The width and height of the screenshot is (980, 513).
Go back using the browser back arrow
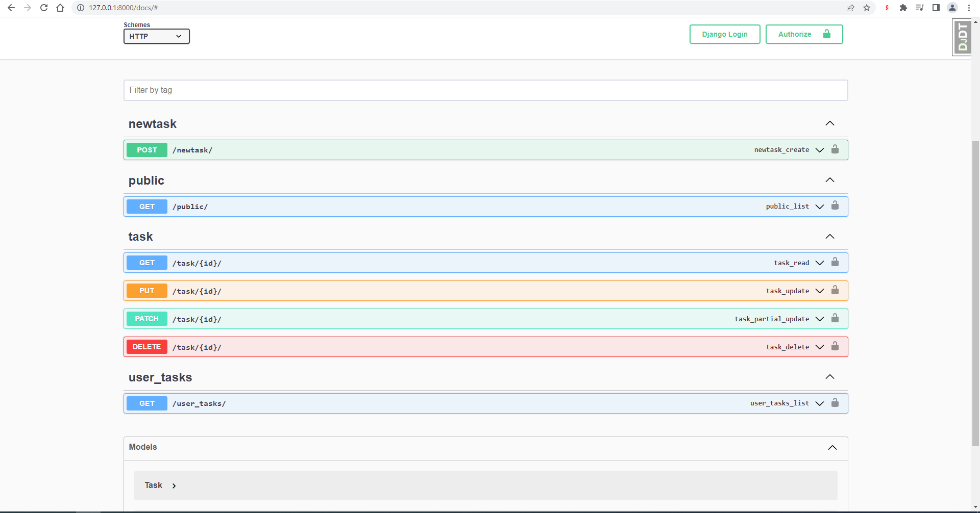(x=11, y=8)
